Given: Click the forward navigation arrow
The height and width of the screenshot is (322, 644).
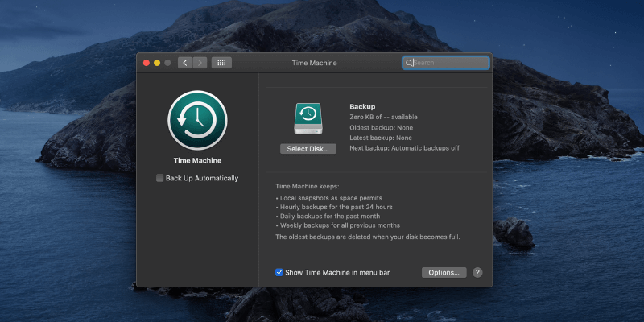Looking at the screenshot, I should coord(200,63).
